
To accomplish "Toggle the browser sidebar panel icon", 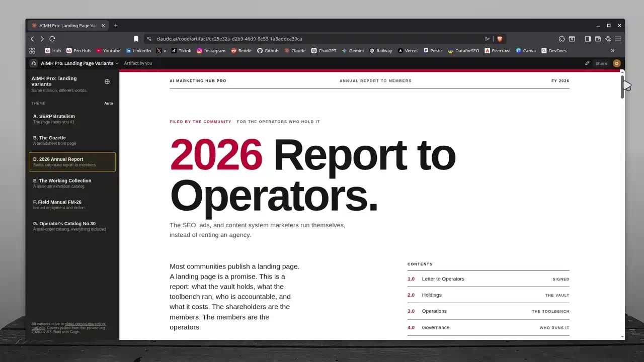I will (x=588, y=39).
